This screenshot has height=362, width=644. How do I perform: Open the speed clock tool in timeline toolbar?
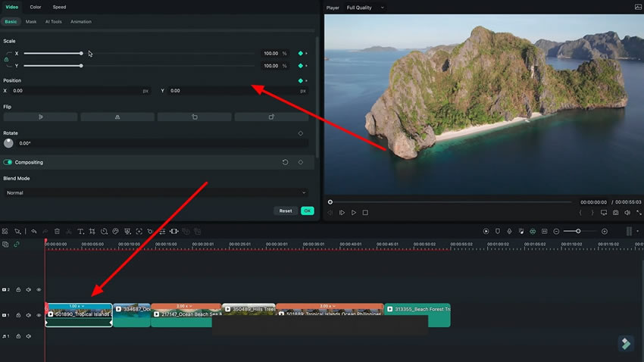coord(104,232)
